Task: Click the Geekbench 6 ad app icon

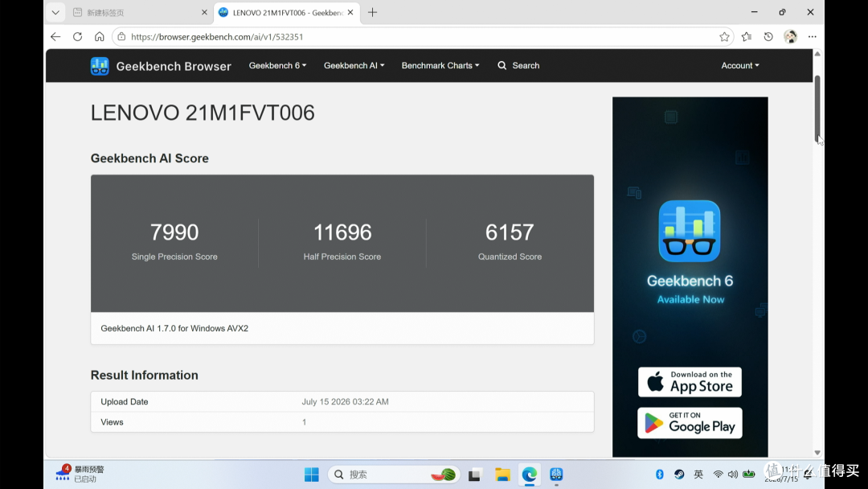Action: pyautogui.click(x=690, y=231)
